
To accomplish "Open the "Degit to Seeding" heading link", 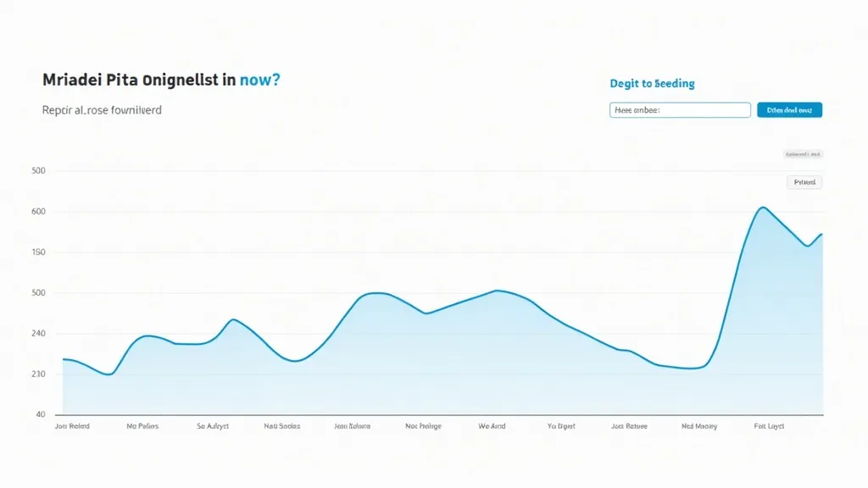I will coord(652,83).
